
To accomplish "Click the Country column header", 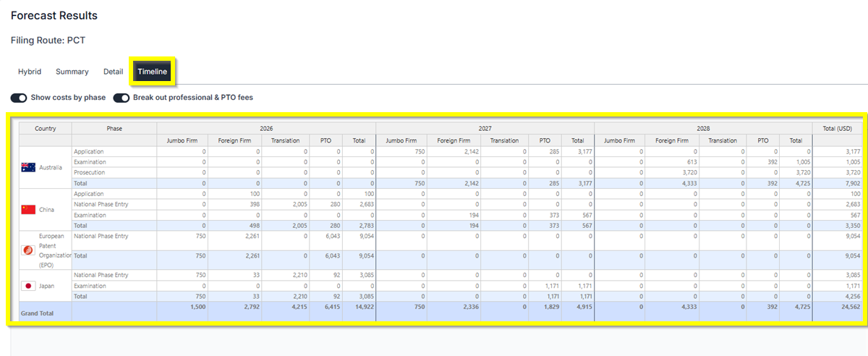I will 45,129.
